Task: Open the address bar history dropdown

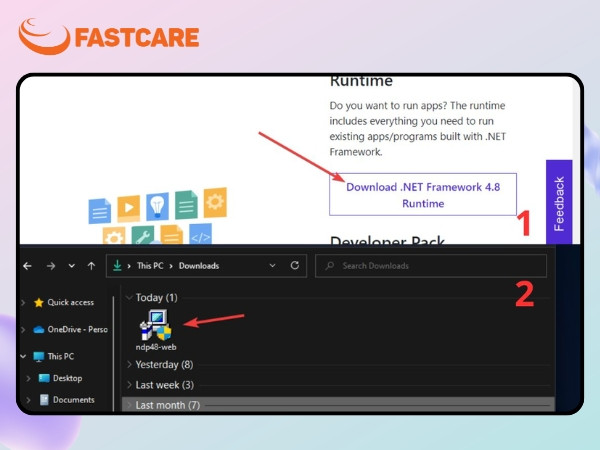Action: [x=272, y=266]
